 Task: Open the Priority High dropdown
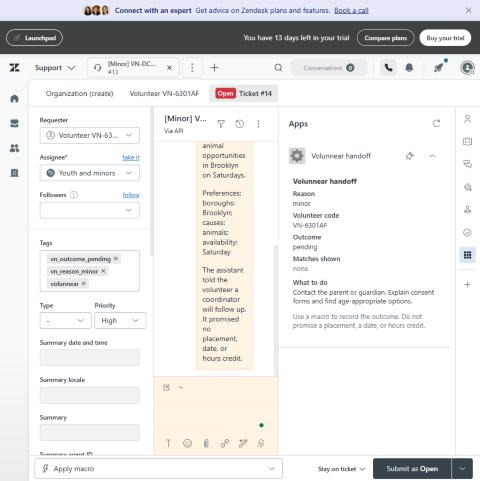(x=120, y=321)
